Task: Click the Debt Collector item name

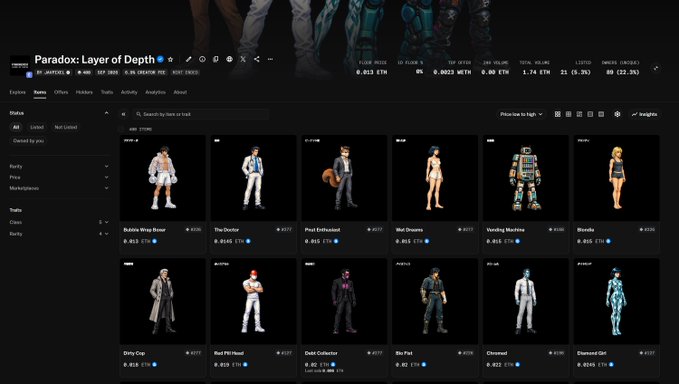Action: 321,353
